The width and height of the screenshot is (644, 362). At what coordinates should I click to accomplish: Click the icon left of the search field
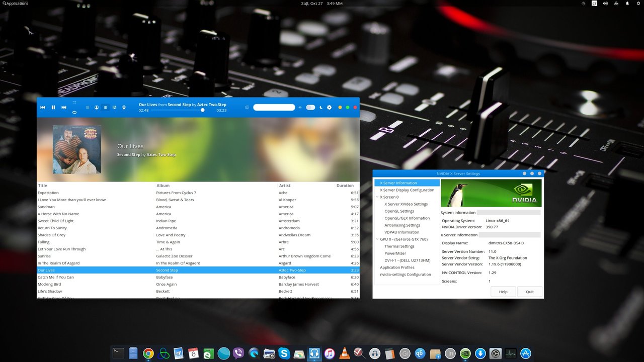coord(247,107)
